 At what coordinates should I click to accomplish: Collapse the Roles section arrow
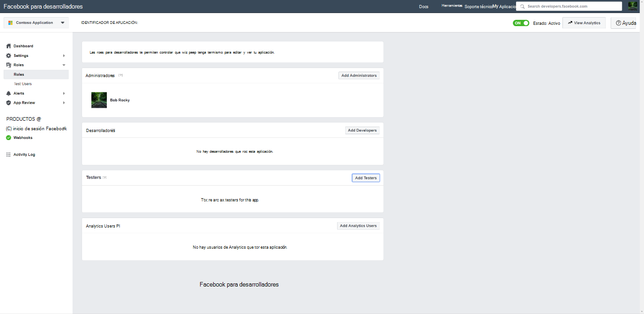point(64,65)
